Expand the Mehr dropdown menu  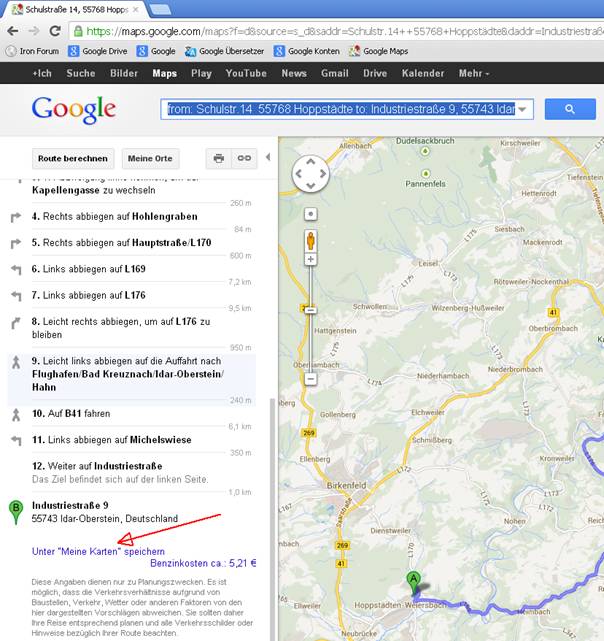(474, 73)
